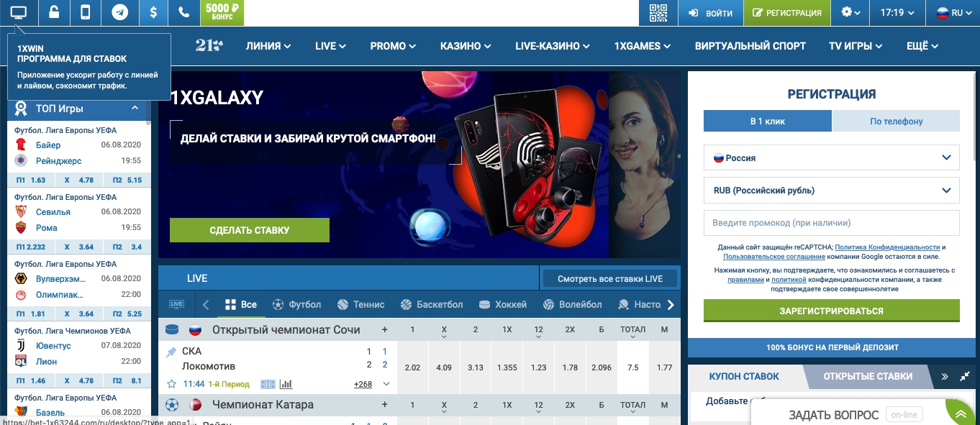Toggle the on-line switch in ЗАДАТЬ ВОПРОС
The height and width of the screenshot is (425, 980).
(904, 414)
